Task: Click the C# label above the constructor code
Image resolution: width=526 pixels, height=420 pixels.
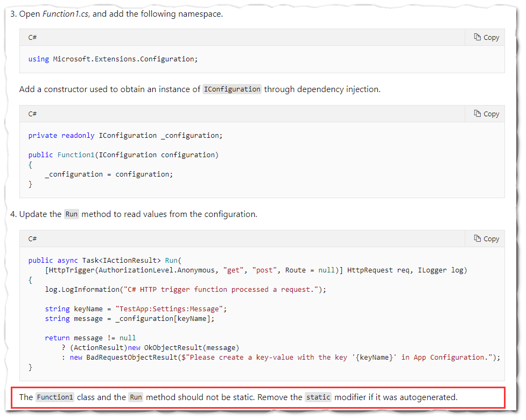Action: (32, 114)
